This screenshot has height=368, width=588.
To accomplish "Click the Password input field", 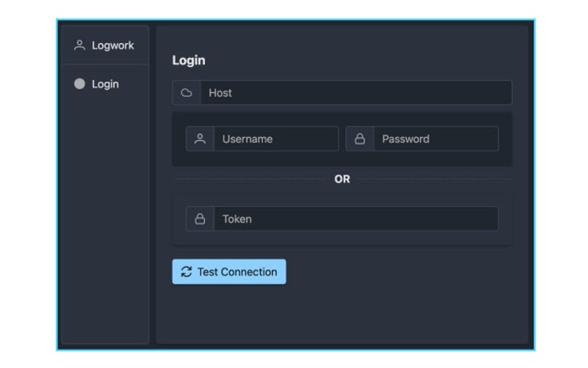I will click(435, 138).
